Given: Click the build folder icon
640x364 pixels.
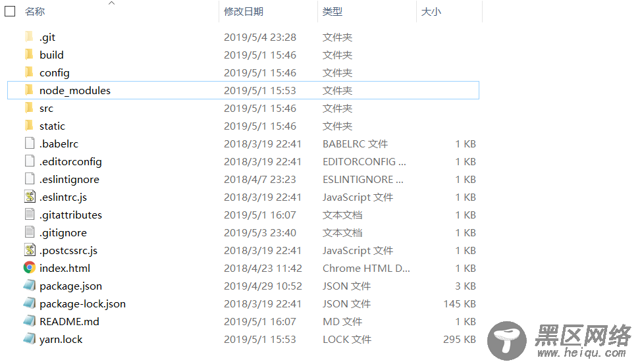Looking at the screenshot, I should (x=29, y=54).
